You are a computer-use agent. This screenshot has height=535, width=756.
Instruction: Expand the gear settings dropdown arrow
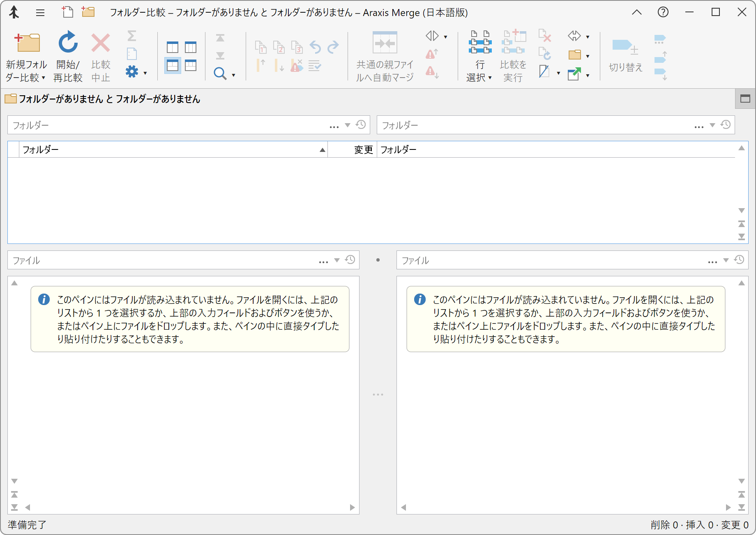tap(145, 73)
